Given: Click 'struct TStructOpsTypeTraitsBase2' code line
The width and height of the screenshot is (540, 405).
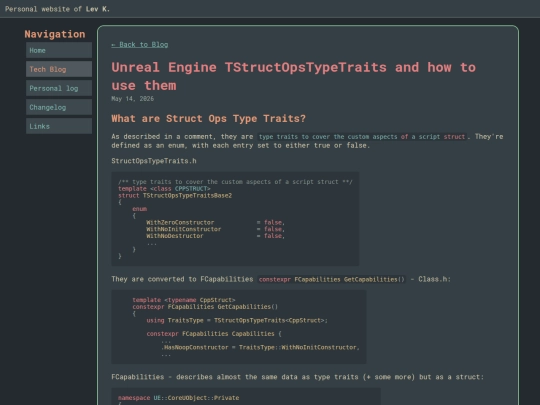Looking at the screenshot, I should 175,196.
